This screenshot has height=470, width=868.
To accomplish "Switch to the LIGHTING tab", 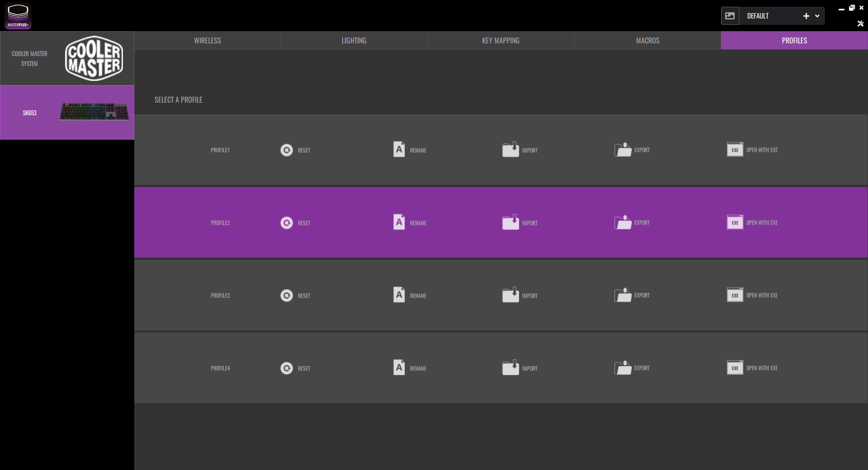I will 354,41.
